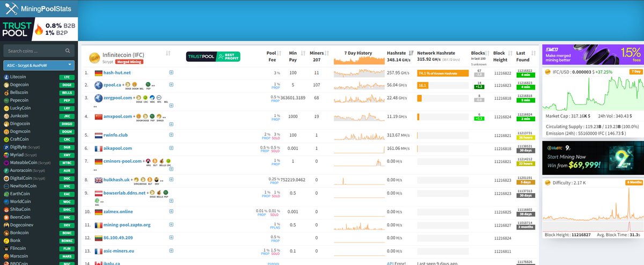Click the orange 74.1% network hashrate bar

click(x=443, y=72)
